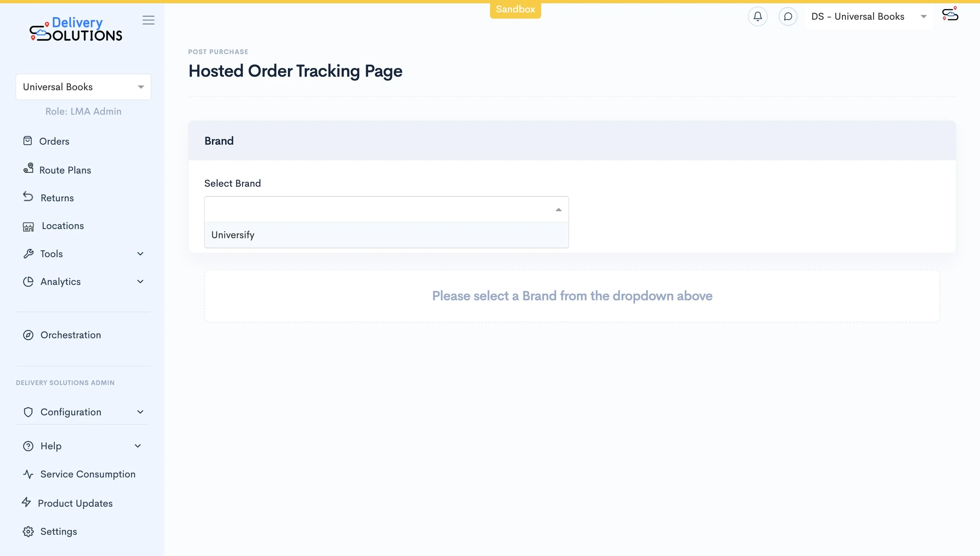Click the Route Plans map-pin icon
Image resolution: width=980 pixels, height=556 pixels.
click(28, 168)
